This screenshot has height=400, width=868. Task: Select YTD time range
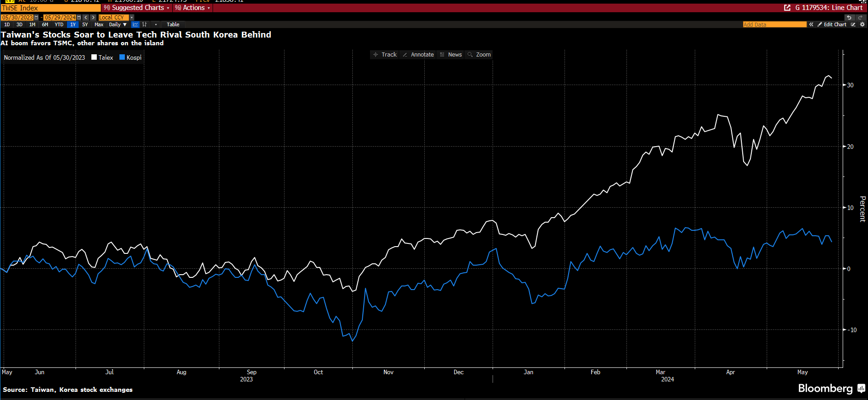point(59,24)
